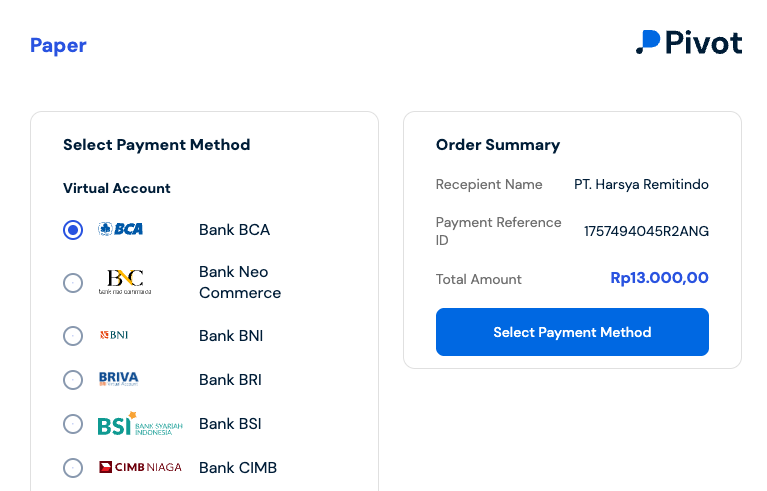Viewport: 767px width, 491px height.
Task: Click the BNI bank logo
Action: pos(113,335)
